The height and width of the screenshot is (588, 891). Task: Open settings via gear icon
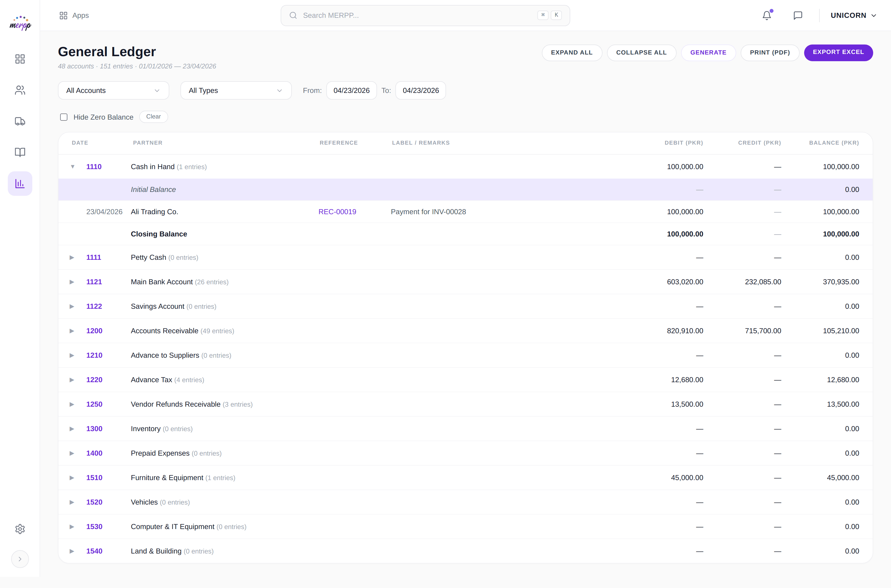[20, 529]
